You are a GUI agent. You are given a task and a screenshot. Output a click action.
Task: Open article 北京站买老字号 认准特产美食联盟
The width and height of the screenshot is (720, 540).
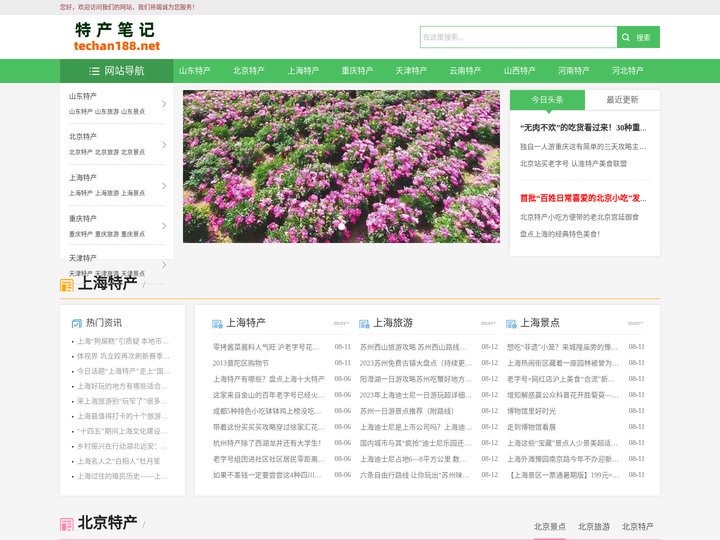pyautogui.click(x=573, y=163)
